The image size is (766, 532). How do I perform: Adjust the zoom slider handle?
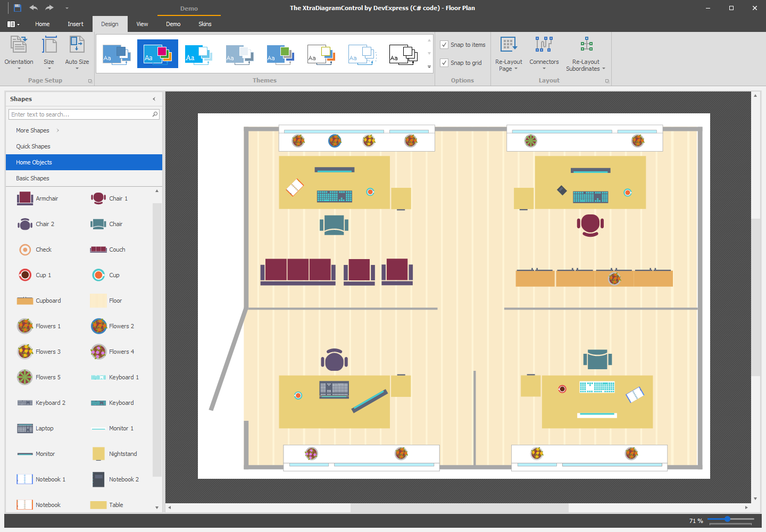tap(727, 519)
